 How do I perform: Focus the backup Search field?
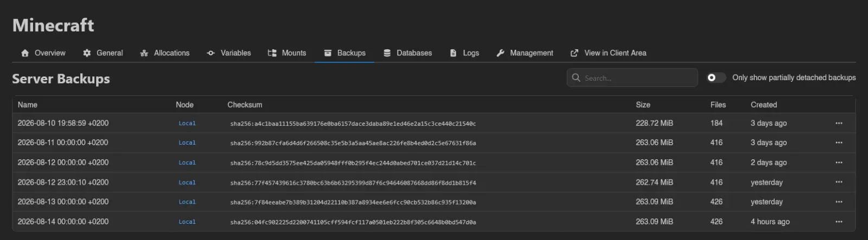[x=633, y=78]
